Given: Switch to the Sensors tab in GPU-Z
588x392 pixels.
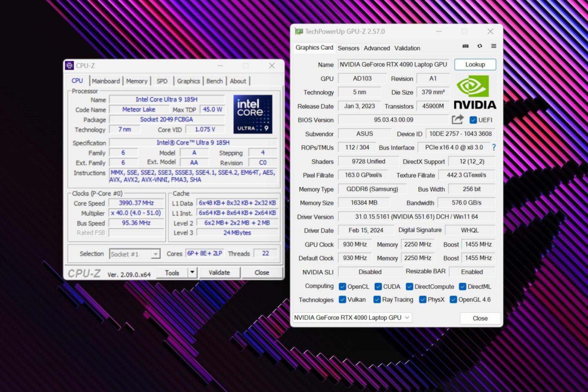Looking at the screenshot, I should [348, 48].
